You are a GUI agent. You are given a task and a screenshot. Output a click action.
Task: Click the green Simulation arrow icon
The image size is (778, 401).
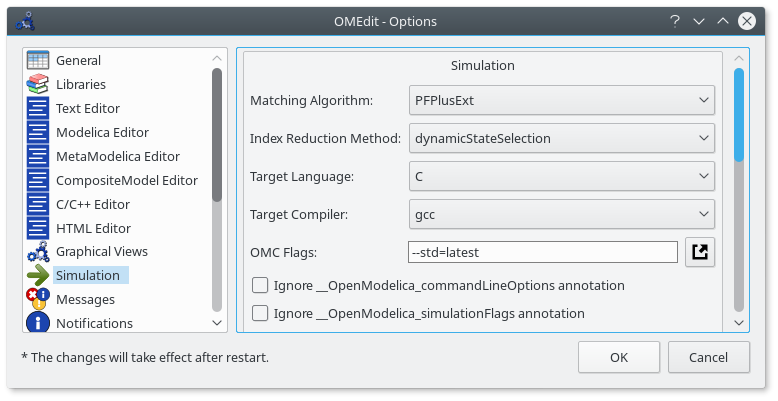coord(38,276)
